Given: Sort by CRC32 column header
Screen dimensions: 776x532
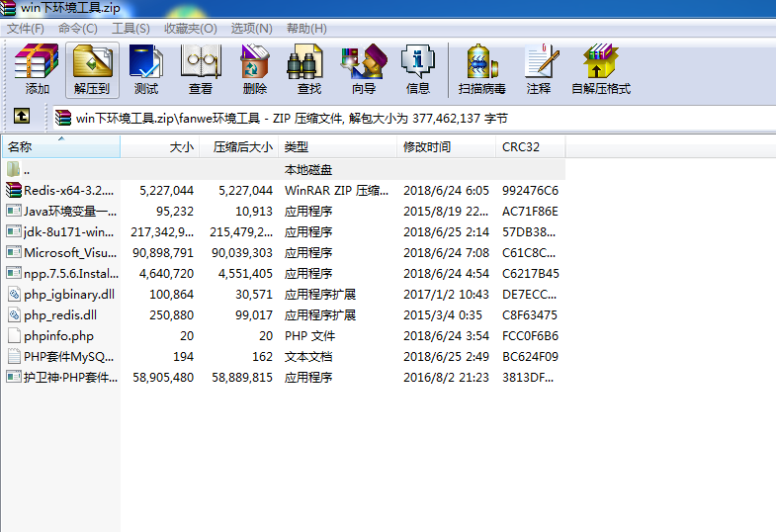Looking at the screenshot, I should click(531, 147).
